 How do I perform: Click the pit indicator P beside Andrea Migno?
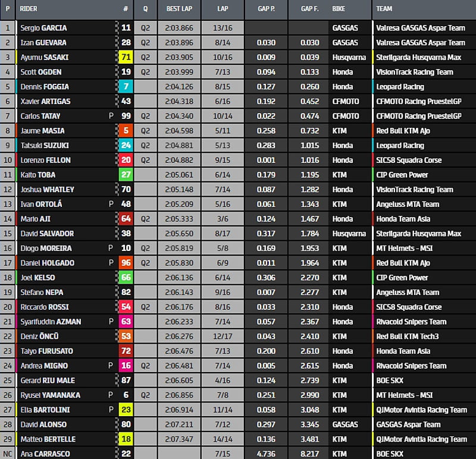point(110,366)
